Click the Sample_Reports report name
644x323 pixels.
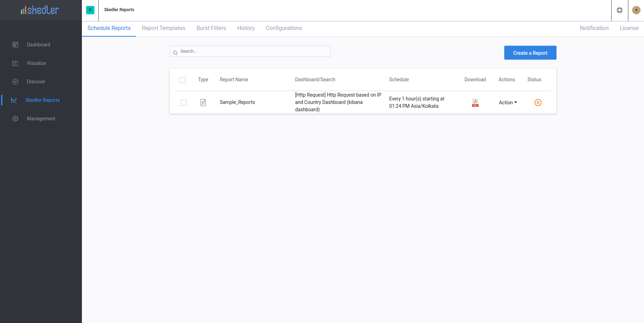pos(237,102)
